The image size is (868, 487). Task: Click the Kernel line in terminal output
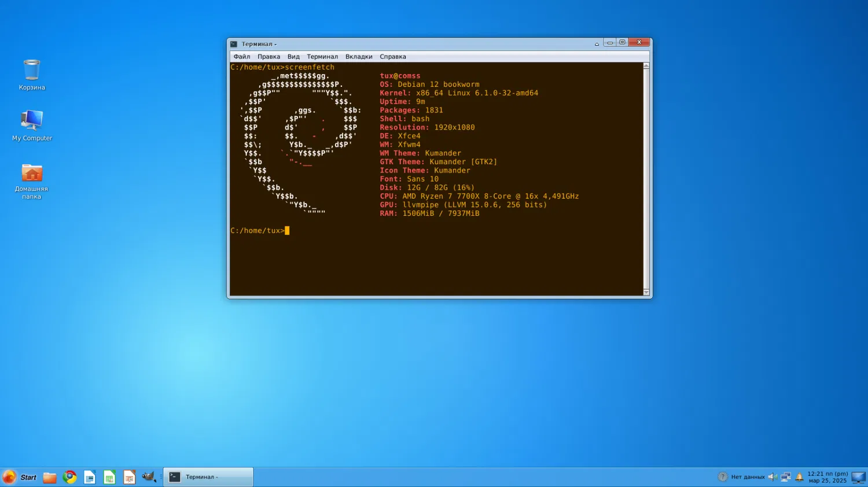click(459, 93)
